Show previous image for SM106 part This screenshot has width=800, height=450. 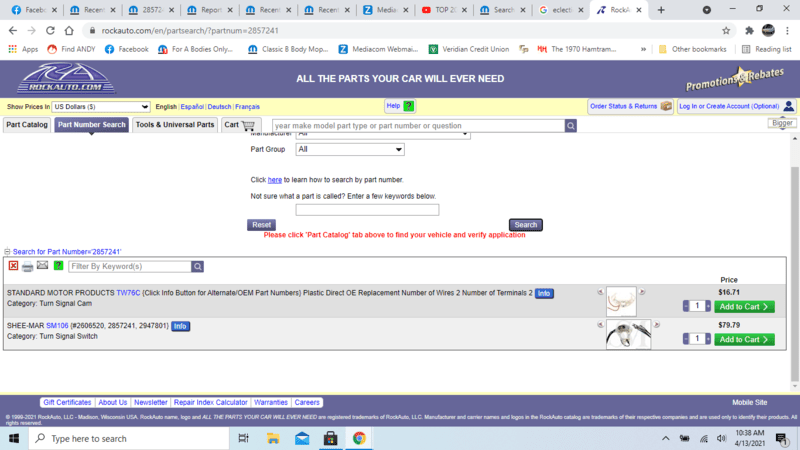tap(601, 324)
